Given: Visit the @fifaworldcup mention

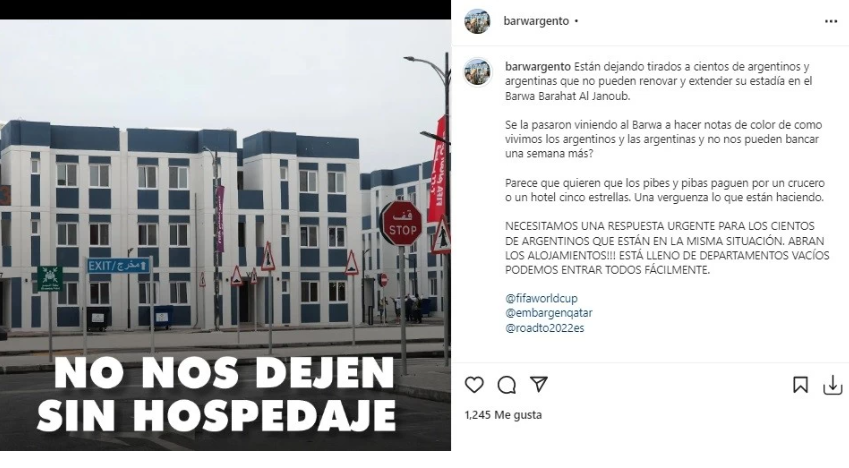Looking at the screenshot, I should click(541, 298).
